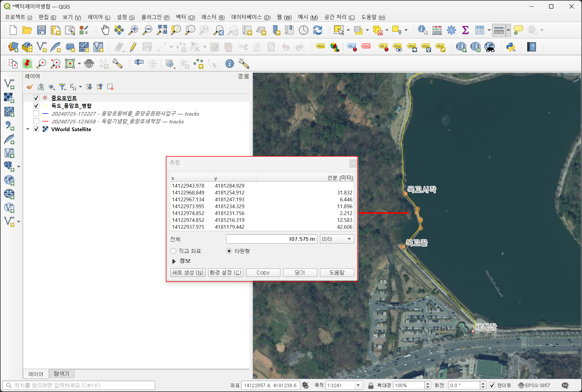
Task: Open the field calculator abacus icon
Action: 437,30
